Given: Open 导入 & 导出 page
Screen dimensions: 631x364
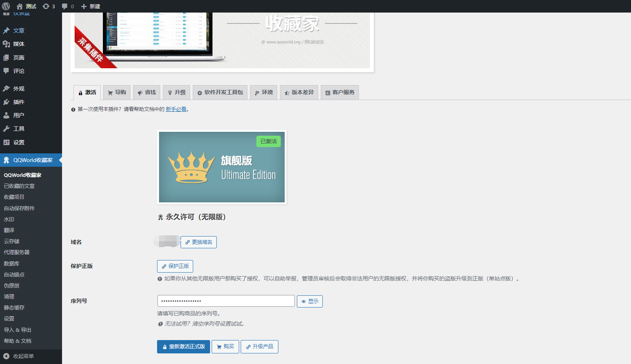Looking at the screenshot, I should [x=17, y=330].
